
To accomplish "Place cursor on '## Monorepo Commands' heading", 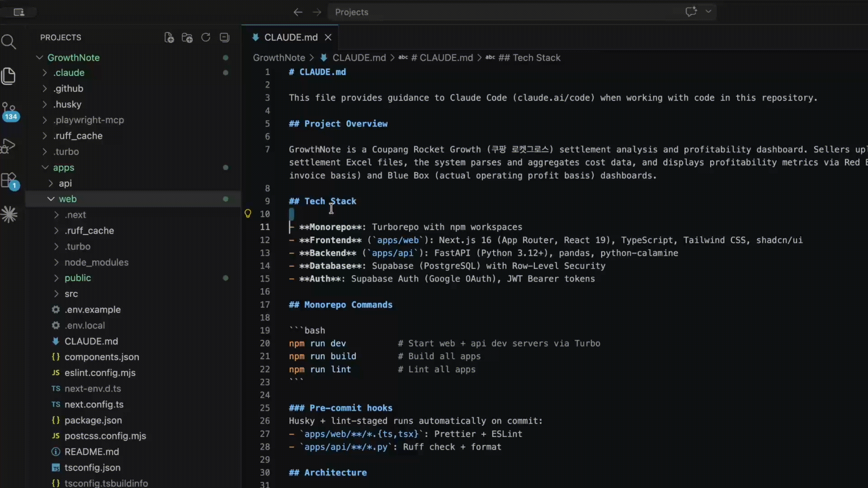I will pos(341,305).
